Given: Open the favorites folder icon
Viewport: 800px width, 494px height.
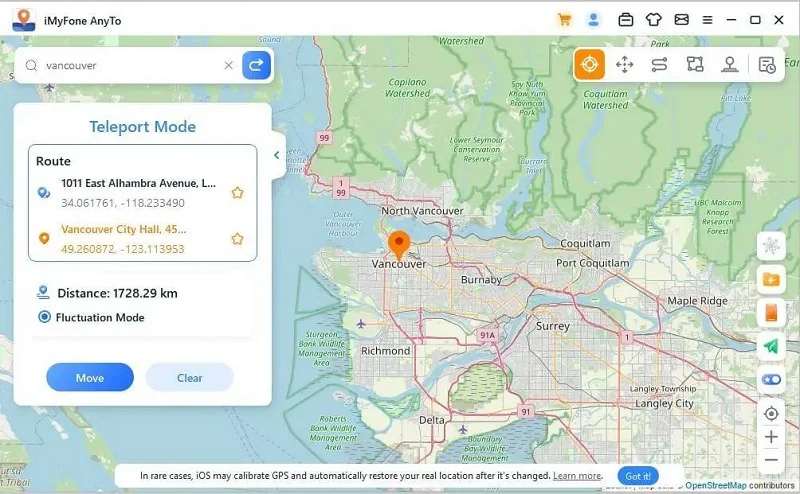Looking at the screenshot, I should (x=771, y=279).
